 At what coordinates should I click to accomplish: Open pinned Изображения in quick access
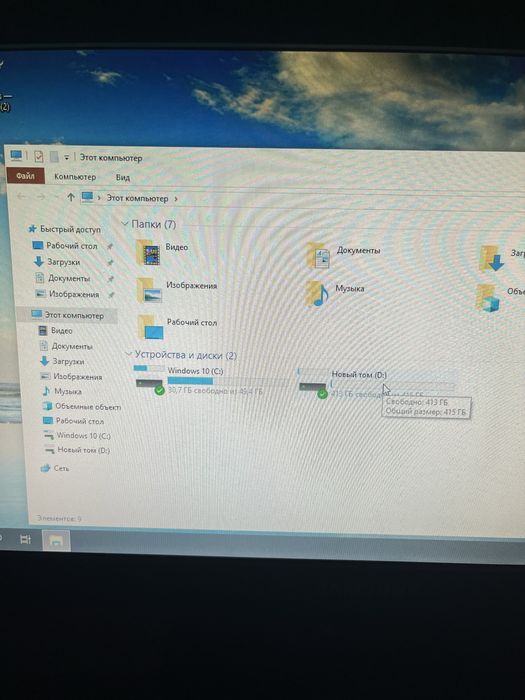[x=74, y=294]
